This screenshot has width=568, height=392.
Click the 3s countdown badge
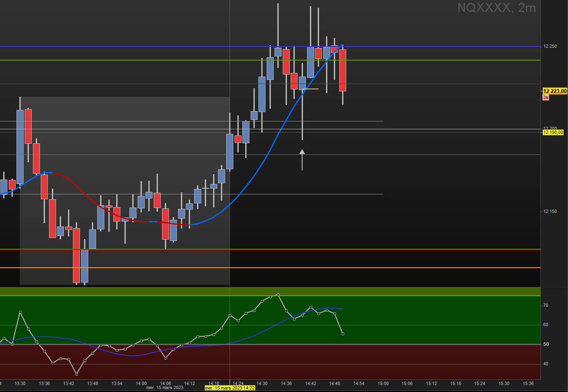click(546, 98)
